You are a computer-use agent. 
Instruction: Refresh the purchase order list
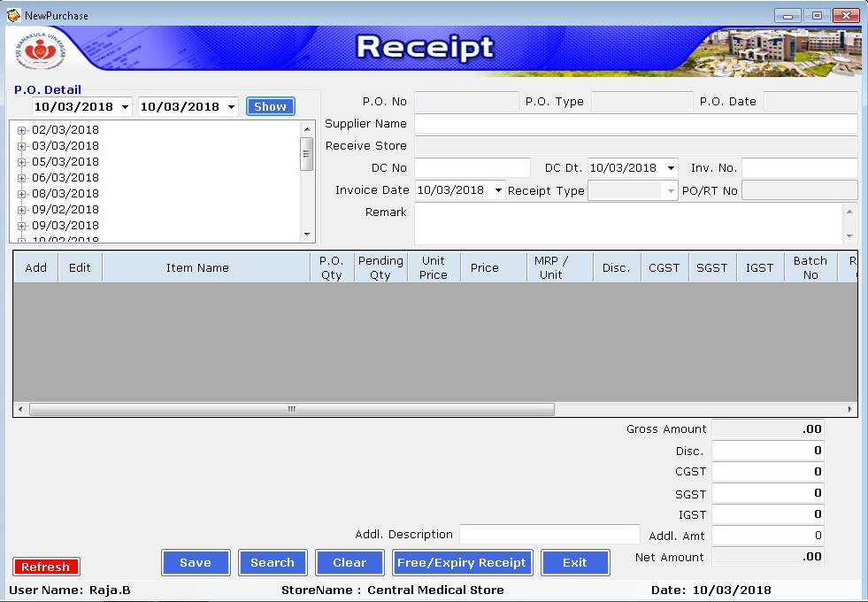point(46,567)
